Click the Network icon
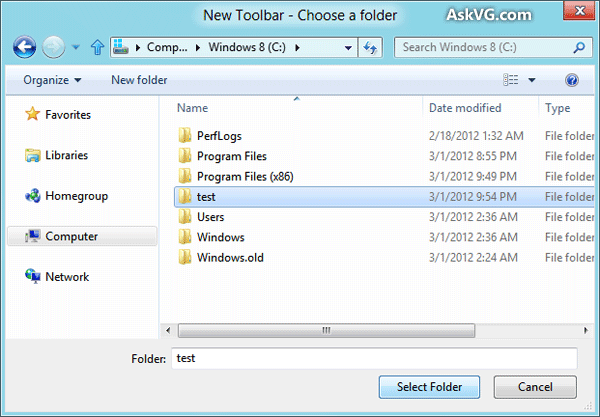 click(33, 276)
